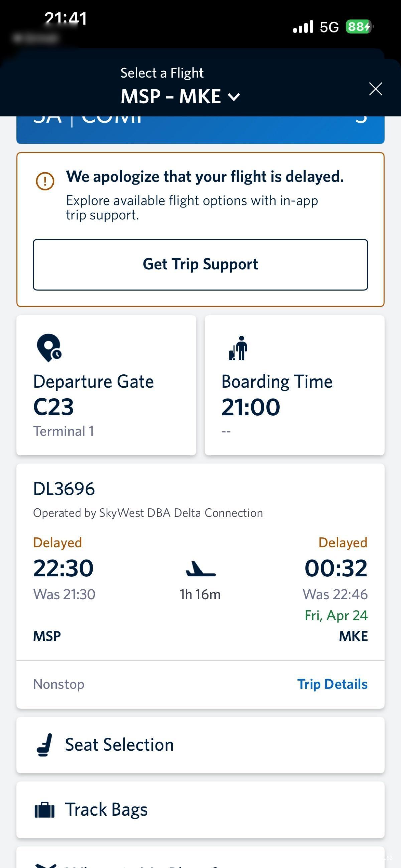
Task: Close the Select a Flight panel
Action: point(375,89)
